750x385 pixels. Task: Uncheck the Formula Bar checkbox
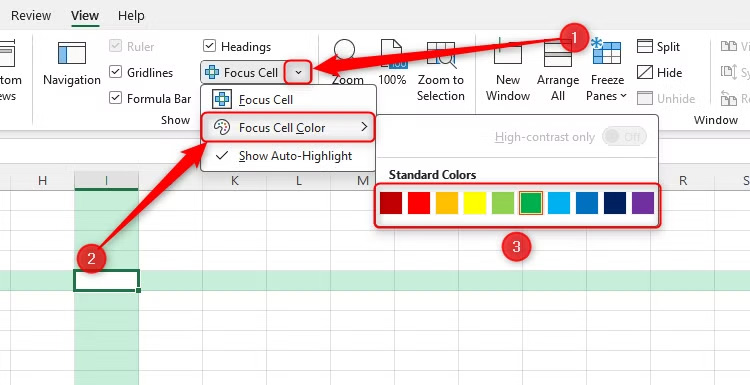115,98
